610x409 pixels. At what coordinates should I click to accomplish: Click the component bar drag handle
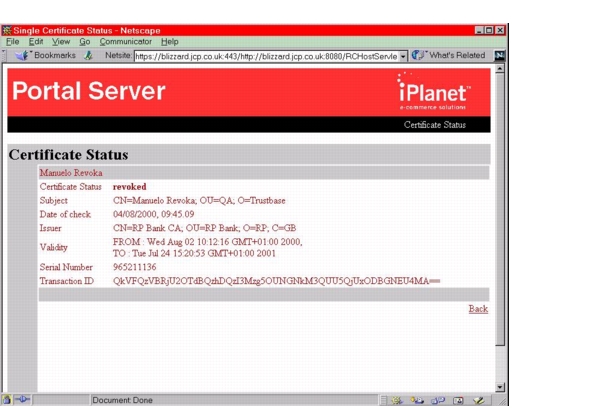[x=384, y=400]
